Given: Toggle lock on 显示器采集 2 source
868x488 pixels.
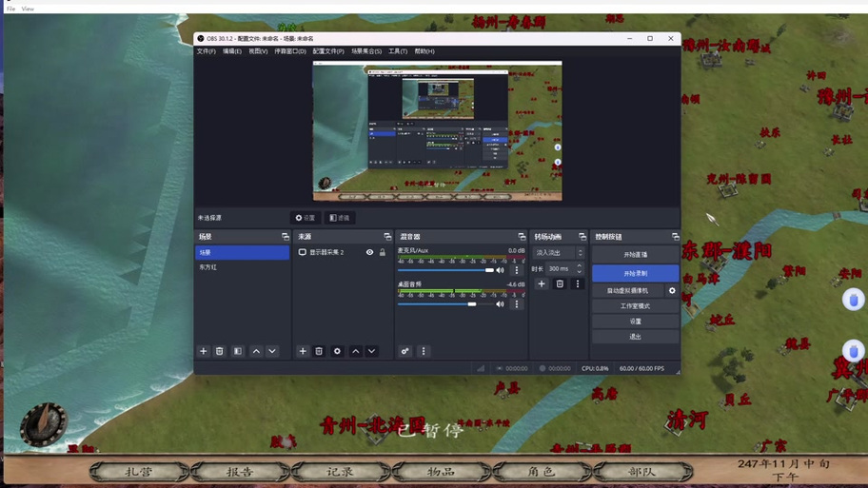Looking at the screenshot, I should (x=383, y=252).
